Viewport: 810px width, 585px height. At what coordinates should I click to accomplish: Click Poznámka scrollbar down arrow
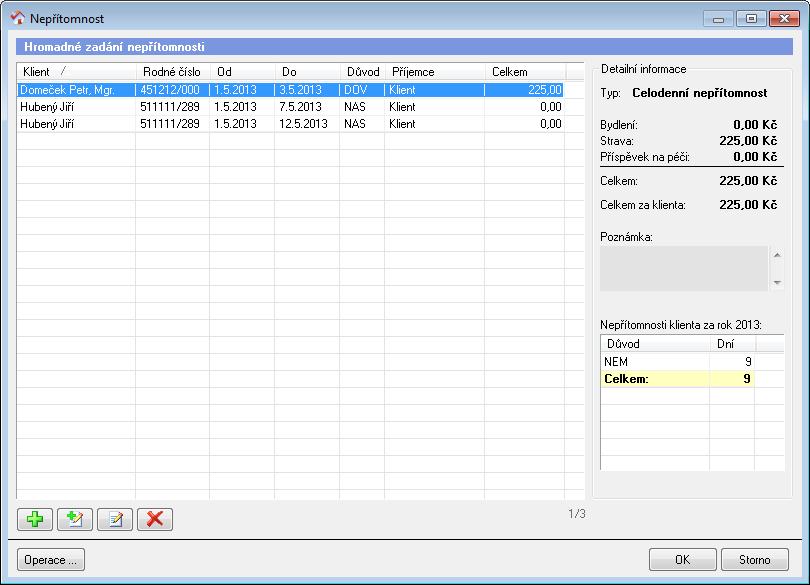777,282
